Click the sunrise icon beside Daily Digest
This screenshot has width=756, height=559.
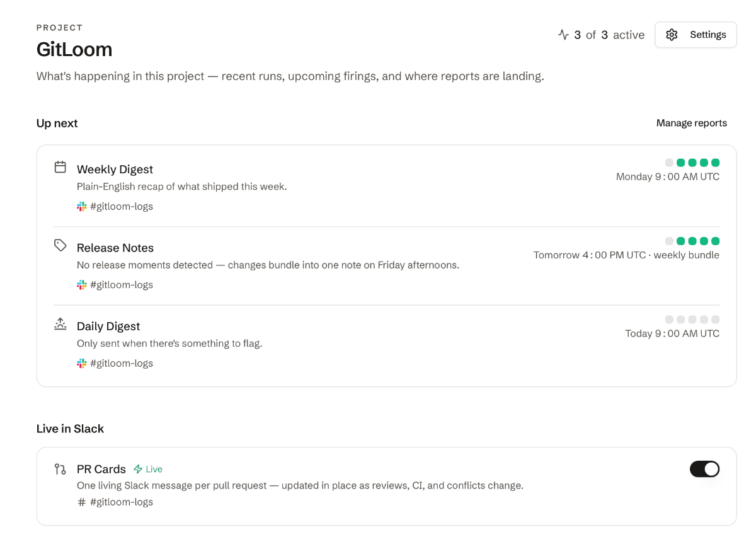pos(60,324)
